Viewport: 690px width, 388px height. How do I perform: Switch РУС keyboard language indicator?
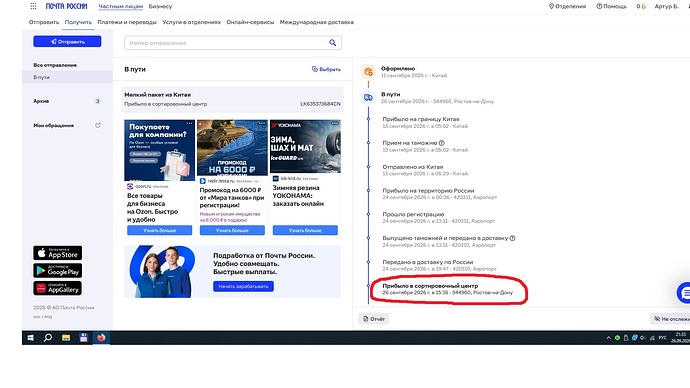click(662, 338)
